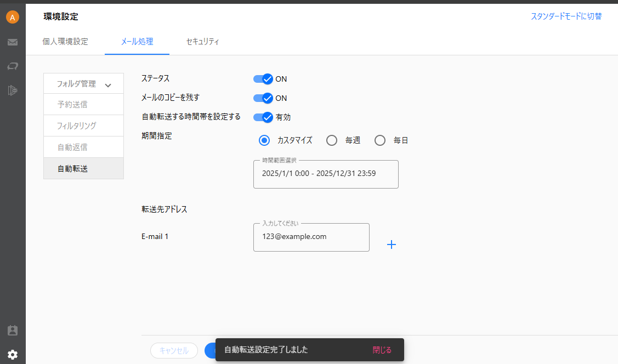Disable the 自動転送する時間帯を設定する switch
Screen dimensions: 618x364
click(263, 117)
